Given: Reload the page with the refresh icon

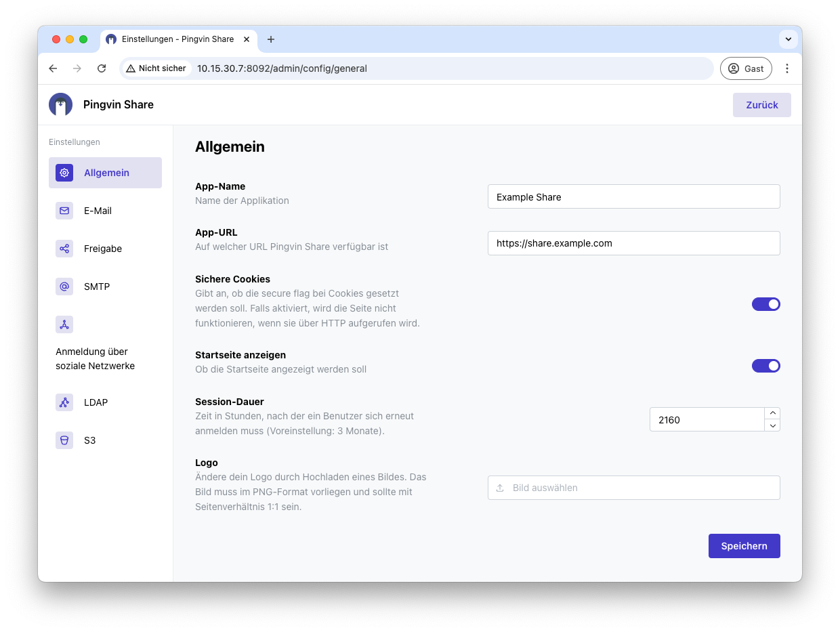Looking at the screenshot, I should 102,68.
